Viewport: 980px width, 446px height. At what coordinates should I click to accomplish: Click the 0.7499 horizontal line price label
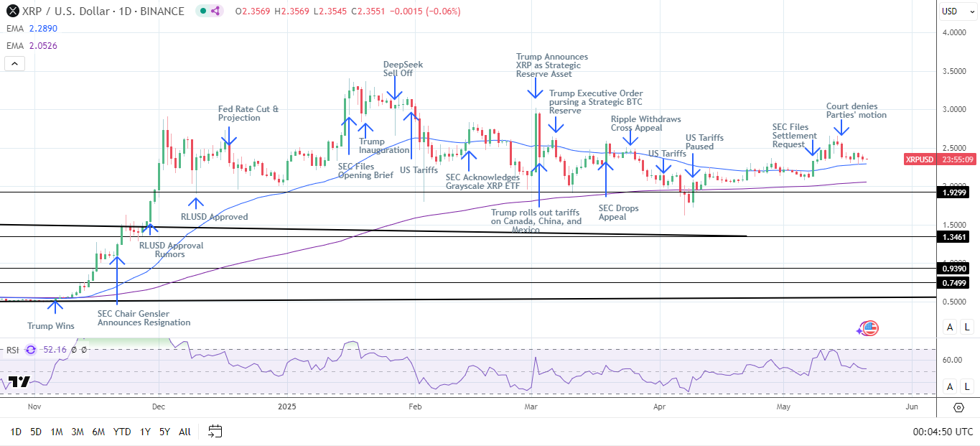click(x=954, y=283)
